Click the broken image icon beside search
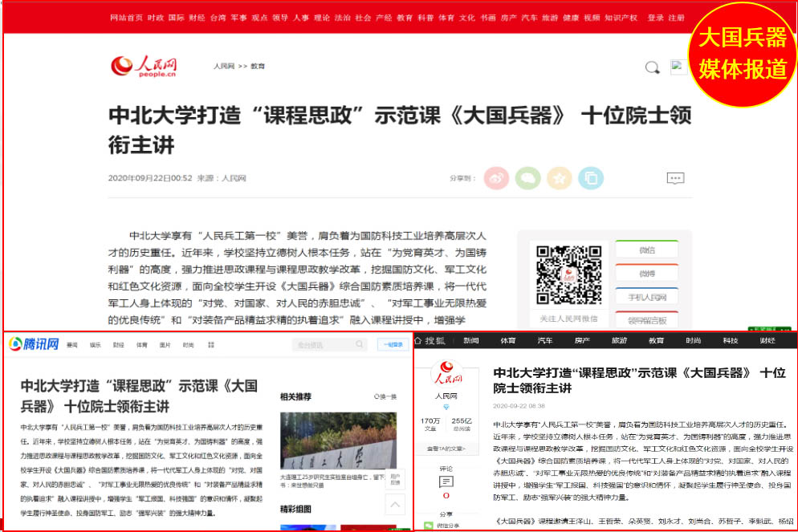This screenshot has width=798, height=532. [678, 67]
